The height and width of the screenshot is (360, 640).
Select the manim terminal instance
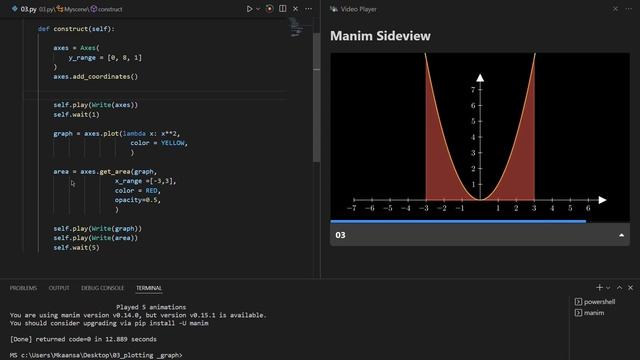click(x=589, y=313)
